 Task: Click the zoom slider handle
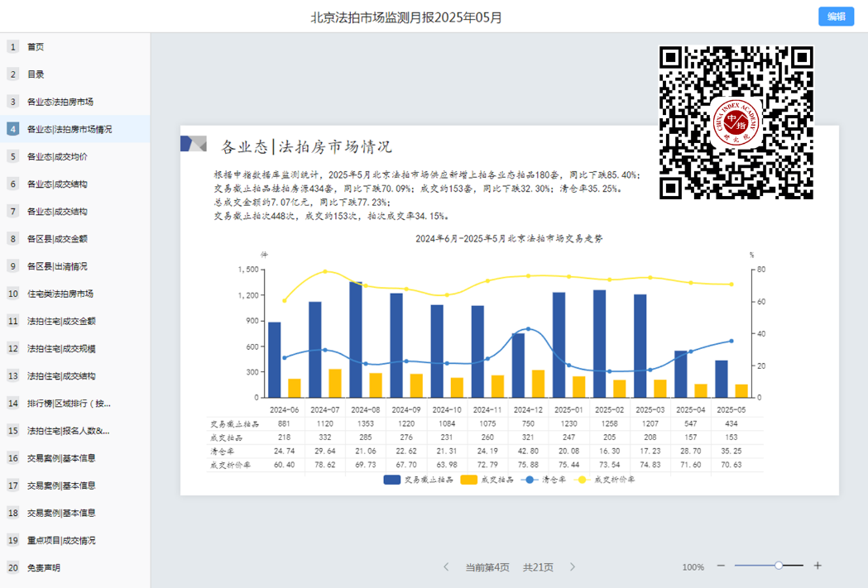pyautogui.click(x=779, y=566)
